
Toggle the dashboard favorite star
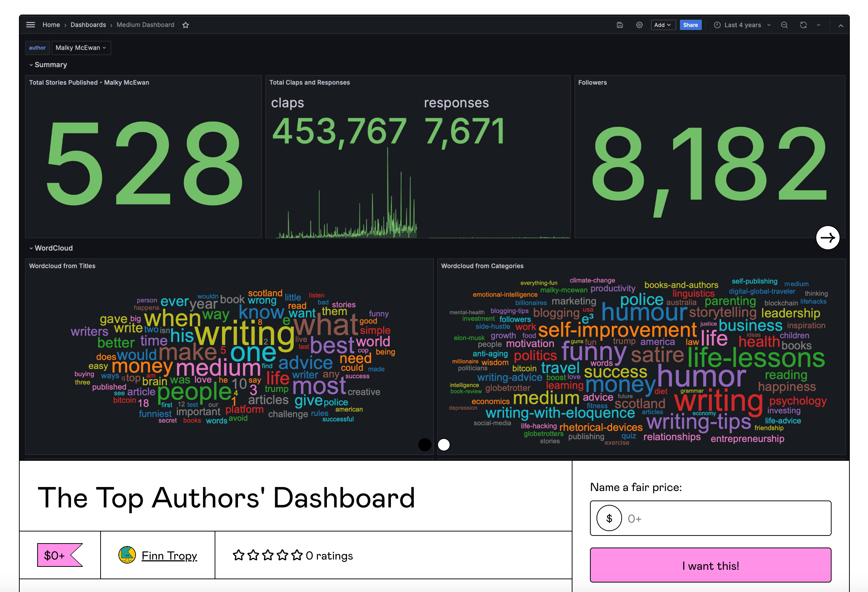pos(185,25)
